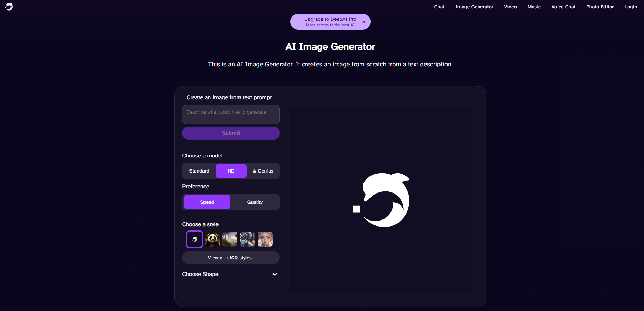
Task: Click the dolphin placeholder in the preview area
Action: point(381,200)
